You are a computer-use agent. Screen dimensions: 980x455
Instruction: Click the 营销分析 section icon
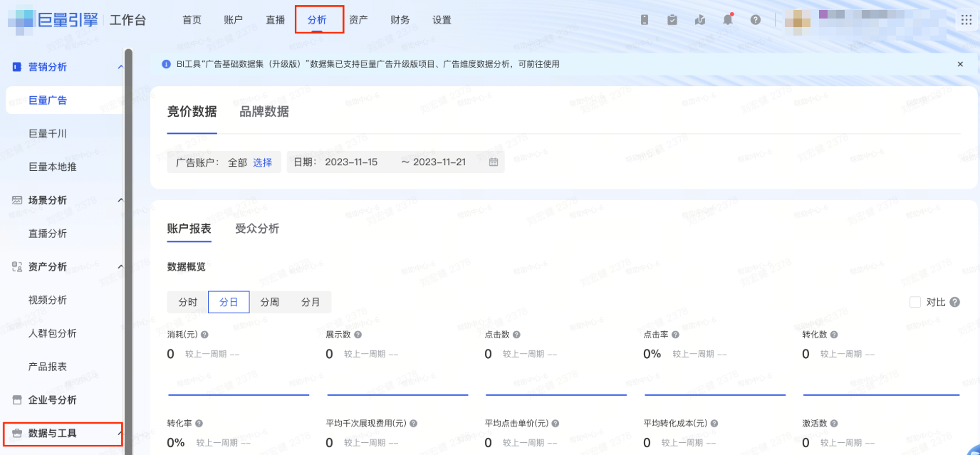pos(16,67)
